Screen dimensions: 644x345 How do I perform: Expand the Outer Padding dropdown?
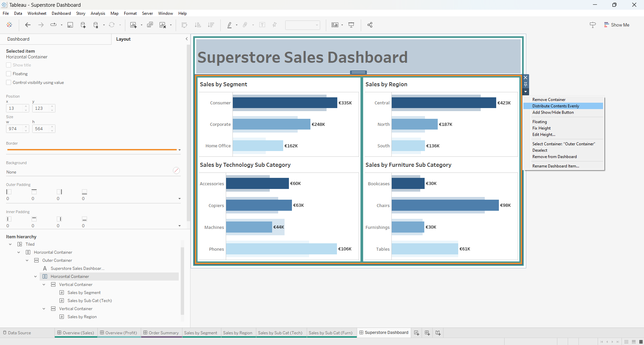coord(179,199)
